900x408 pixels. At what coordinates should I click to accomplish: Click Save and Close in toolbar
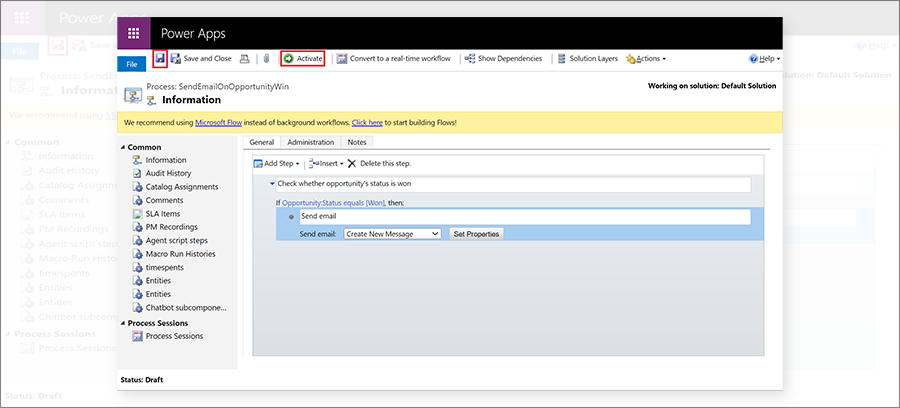(x=201, y=59)
